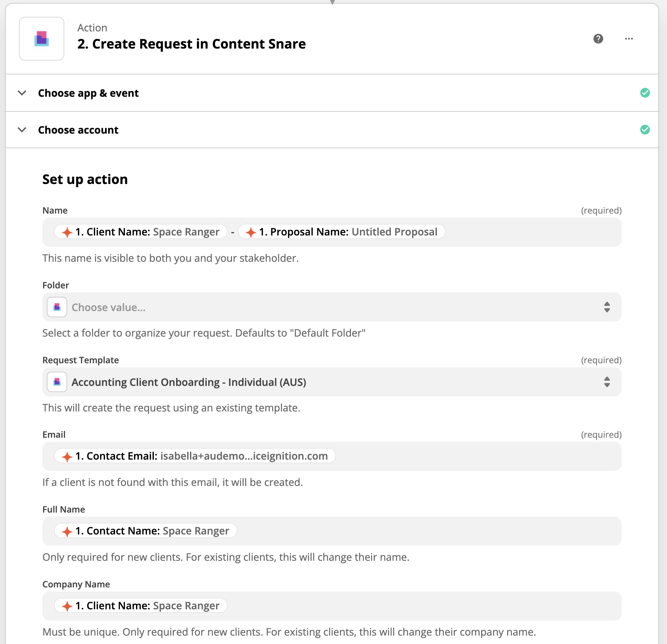Click the Contact Name: Space Ranger pill
Viewport: 667px width, 644px height.
point(145,531)
